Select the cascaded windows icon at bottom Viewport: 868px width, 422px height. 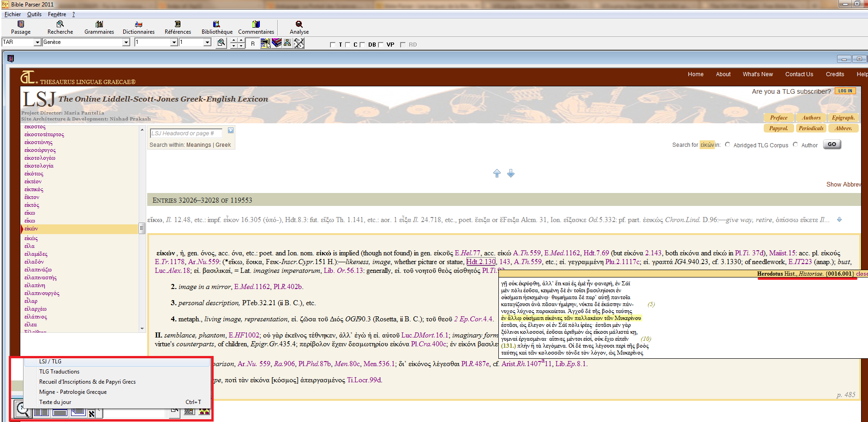click(78, 412)
